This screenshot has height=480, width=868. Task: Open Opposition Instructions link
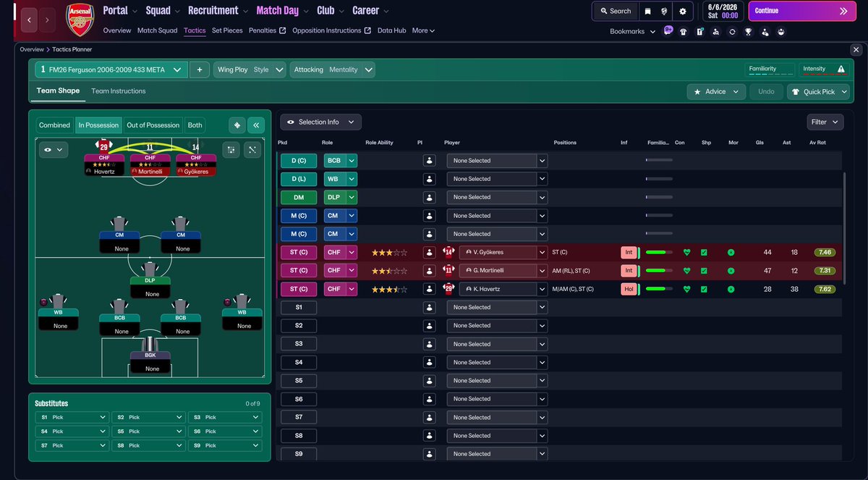click(331, 30)
